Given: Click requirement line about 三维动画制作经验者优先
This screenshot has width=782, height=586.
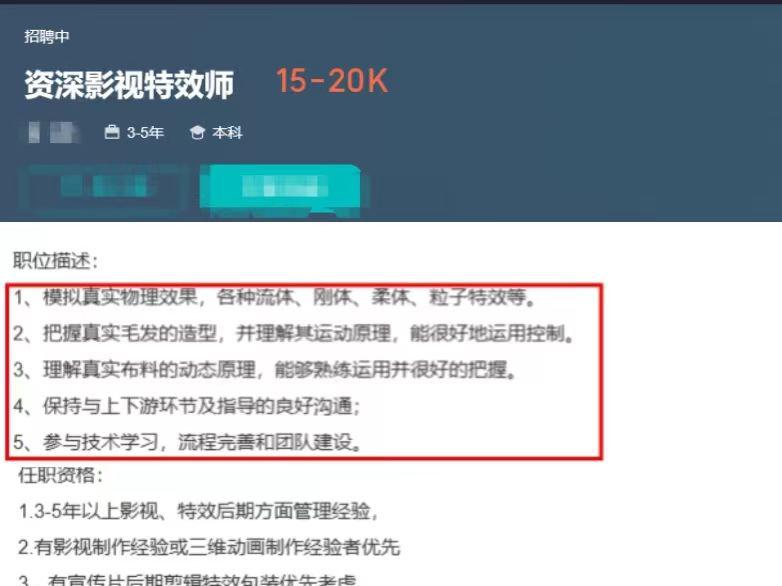Looking at the screenshot, I should 209,548.
